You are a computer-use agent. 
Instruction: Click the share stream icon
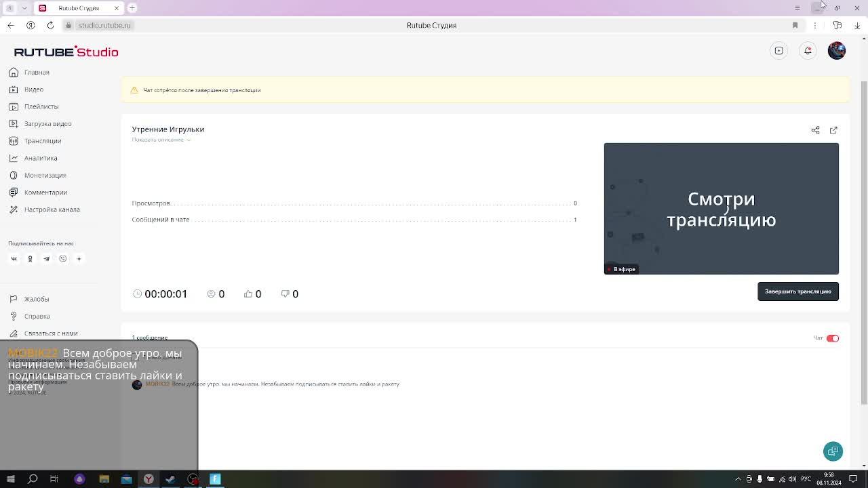815,130
